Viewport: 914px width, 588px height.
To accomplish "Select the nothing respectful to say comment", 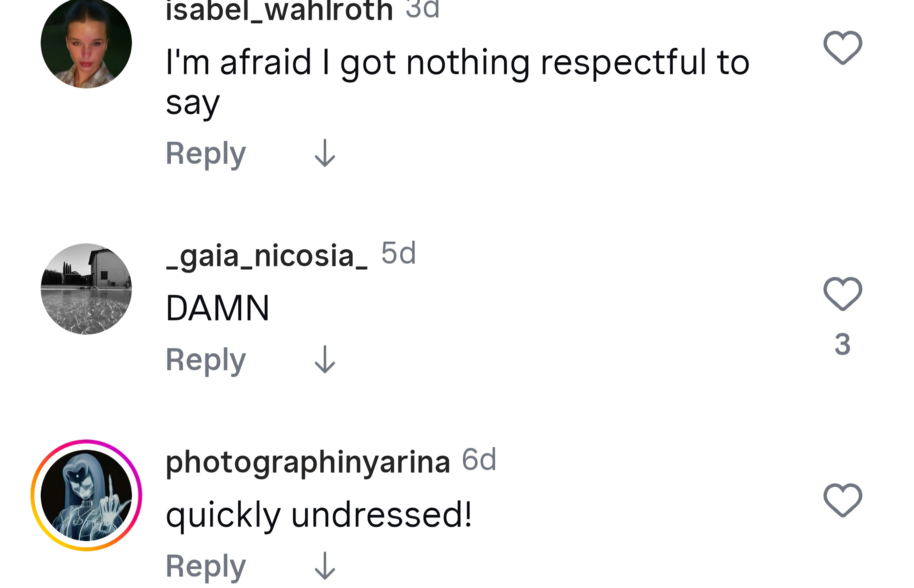I will 458,82.
